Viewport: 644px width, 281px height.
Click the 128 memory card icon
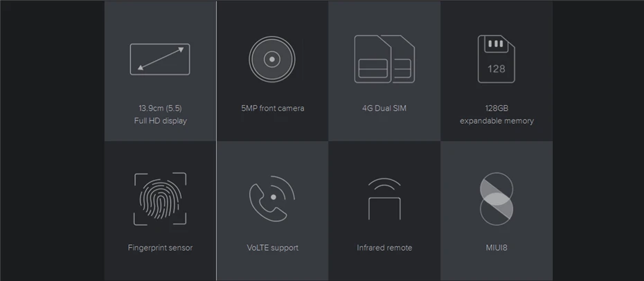(496, 59)
